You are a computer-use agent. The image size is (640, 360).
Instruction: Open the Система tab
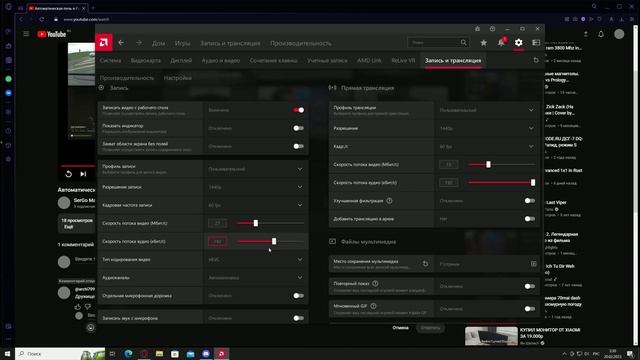pyautogui.click(x=110, y=60)
